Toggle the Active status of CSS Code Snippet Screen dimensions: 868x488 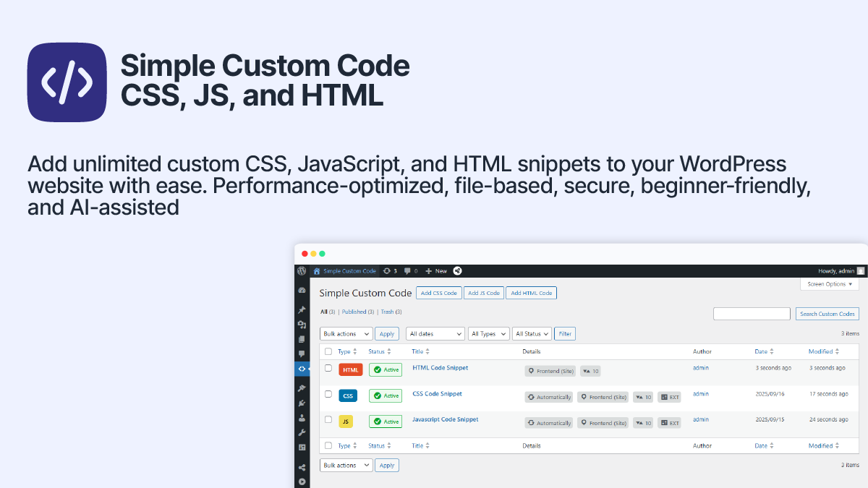pyautogui.click(x=386, y=396)
